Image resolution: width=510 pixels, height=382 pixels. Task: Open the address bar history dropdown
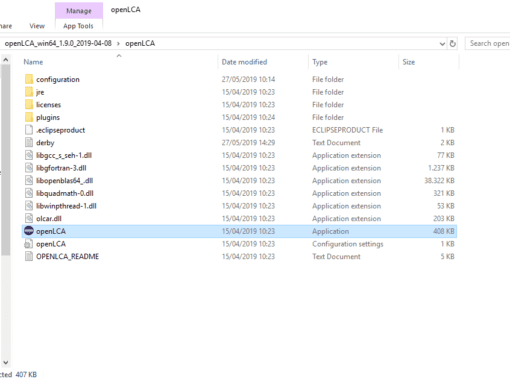coord(442,44)
